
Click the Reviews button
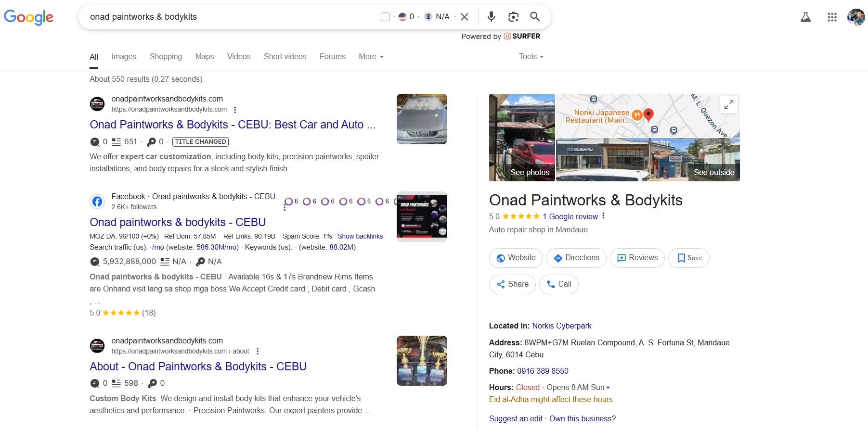coord(637,258)
